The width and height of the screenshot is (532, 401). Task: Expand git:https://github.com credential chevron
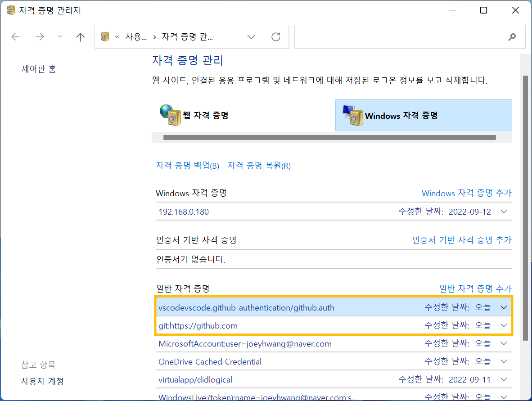click(504, 325)
